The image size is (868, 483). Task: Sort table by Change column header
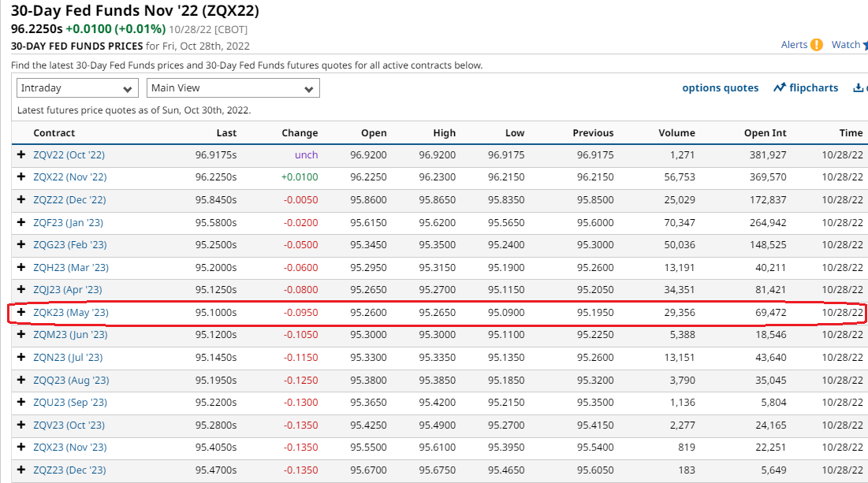300,133
